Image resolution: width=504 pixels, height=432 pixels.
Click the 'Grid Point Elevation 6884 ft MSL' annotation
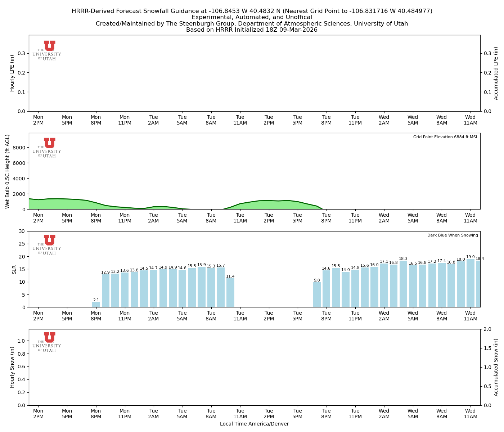point(446,137)
